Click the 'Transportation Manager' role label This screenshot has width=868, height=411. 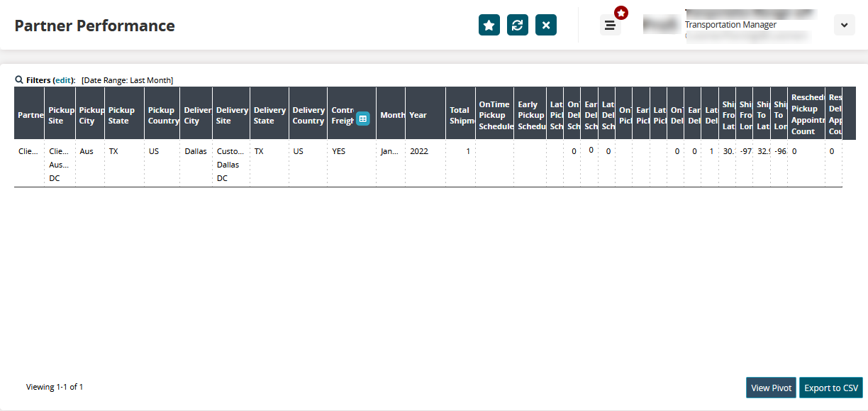(730, 25)
